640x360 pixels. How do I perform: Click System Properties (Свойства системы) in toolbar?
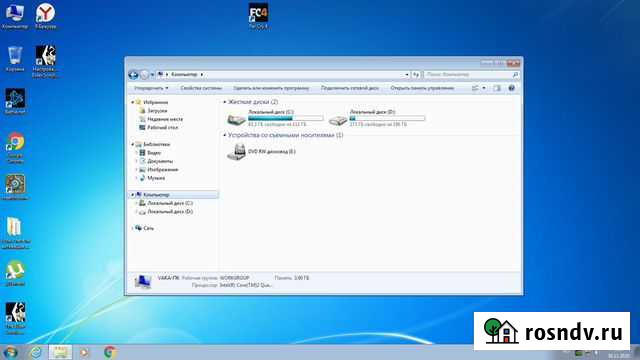201,88
